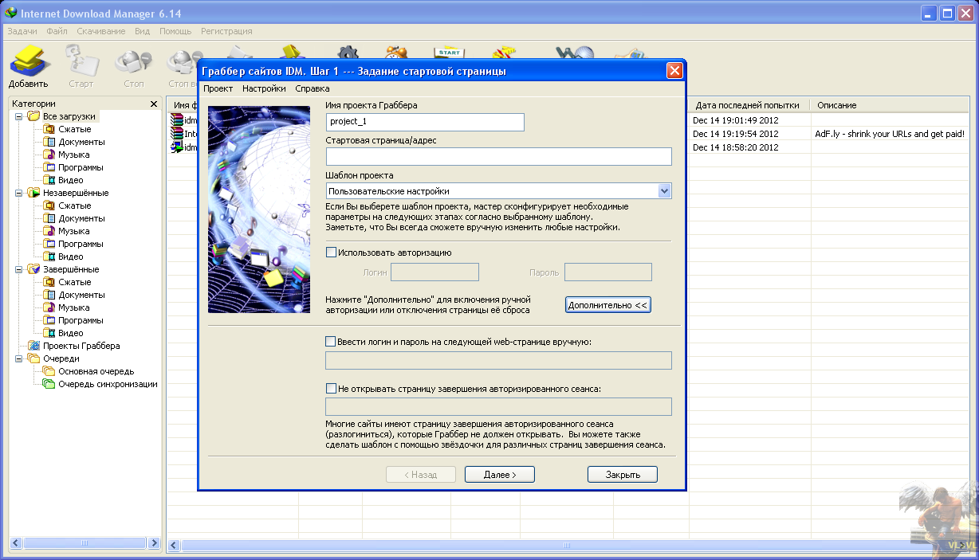Select Основная очередь queue

96,371
